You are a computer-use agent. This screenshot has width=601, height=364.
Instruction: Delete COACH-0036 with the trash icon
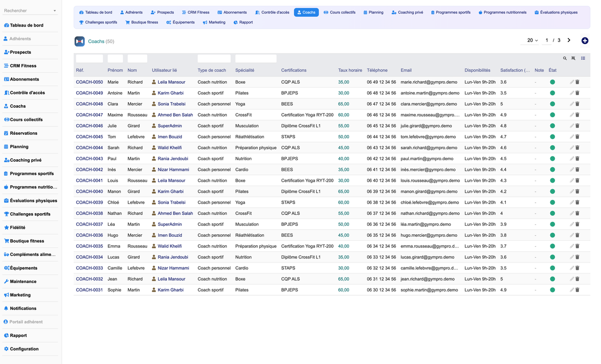pos(577,235)
